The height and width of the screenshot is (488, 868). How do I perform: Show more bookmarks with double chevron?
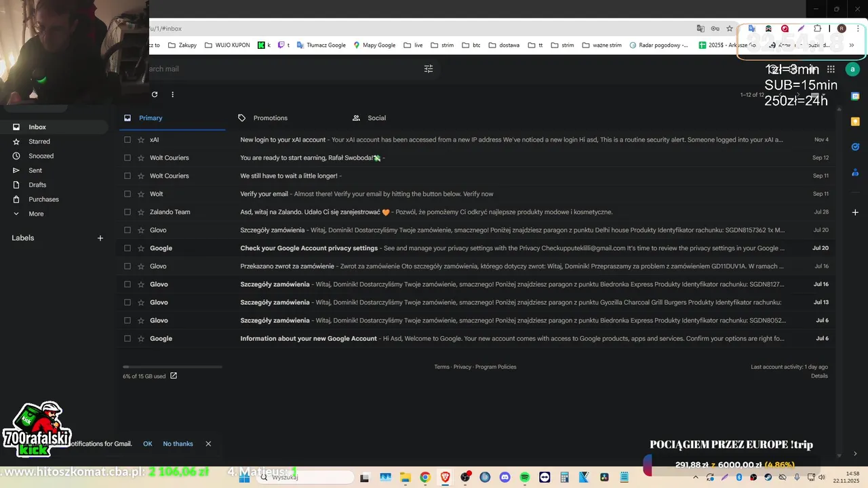(851, 45)
